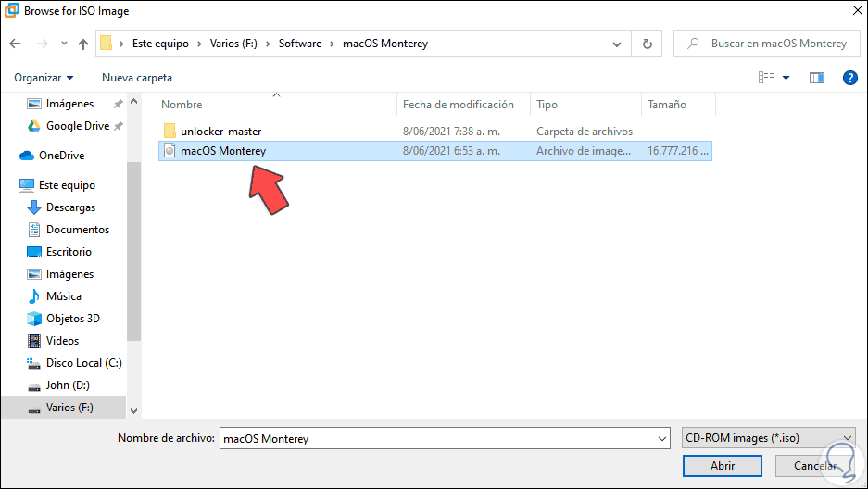Refresh the current folder
The height and width of the screenshot is (489, 868).
pyautogui.click(x=647, y=44)
